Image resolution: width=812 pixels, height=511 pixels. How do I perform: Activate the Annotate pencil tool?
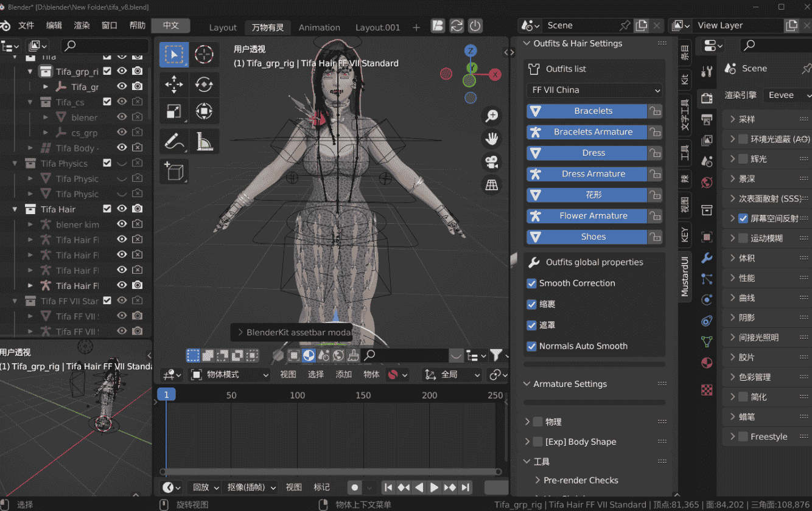[174, 141]
